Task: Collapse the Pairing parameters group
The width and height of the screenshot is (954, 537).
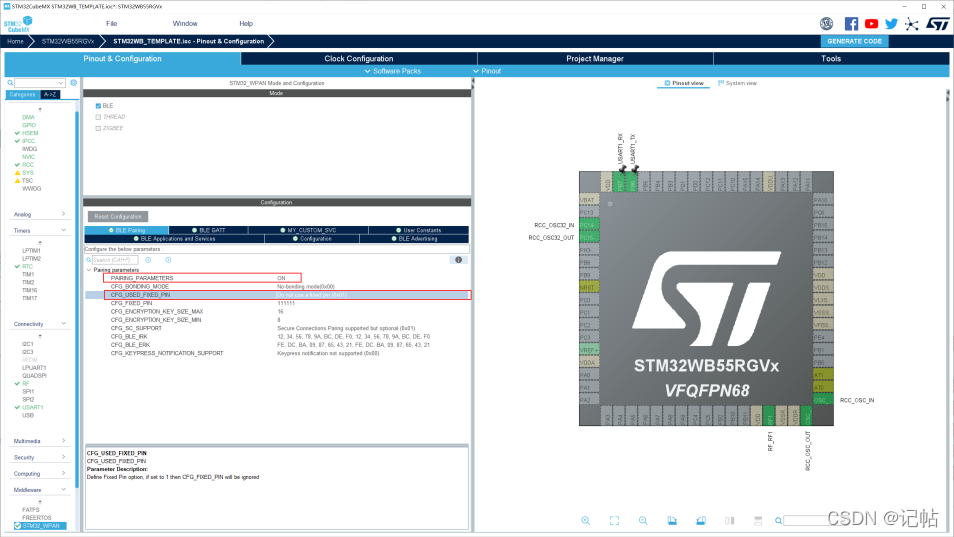Action: tap(89, 270)
